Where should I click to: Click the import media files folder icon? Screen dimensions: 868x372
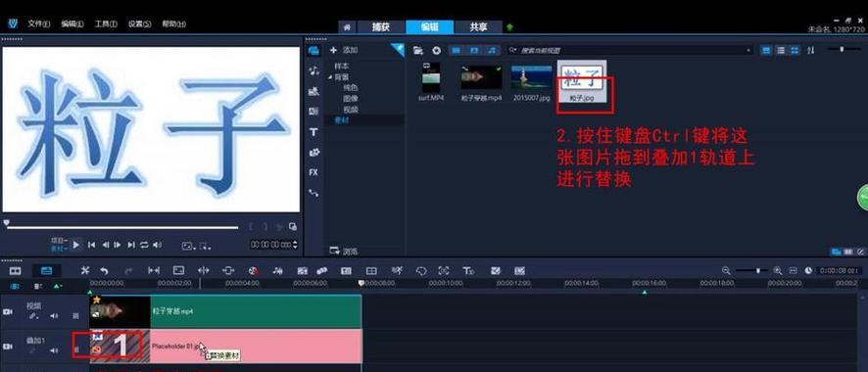tap(418, 50)
